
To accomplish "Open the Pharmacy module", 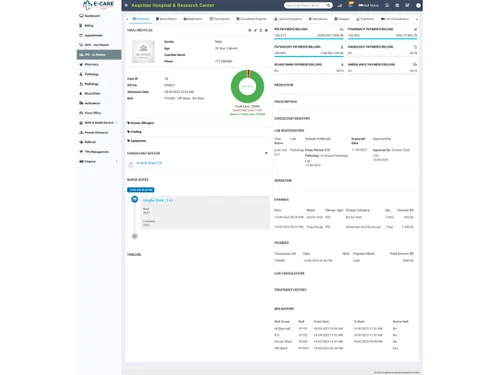I will [x=99, y=64].
